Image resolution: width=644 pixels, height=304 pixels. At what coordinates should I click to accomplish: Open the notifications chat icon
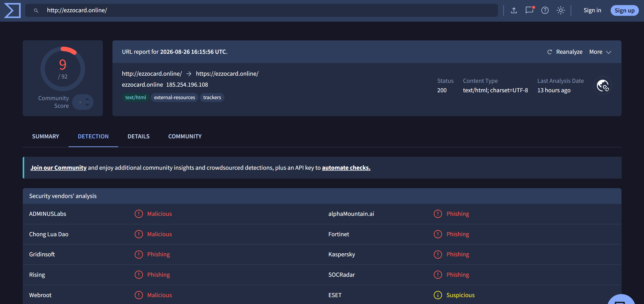coord(530,10)
